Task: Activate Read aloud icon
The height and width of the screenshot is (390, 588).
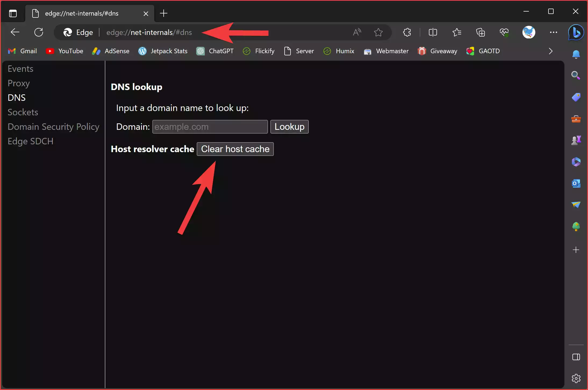Action: 357,32
